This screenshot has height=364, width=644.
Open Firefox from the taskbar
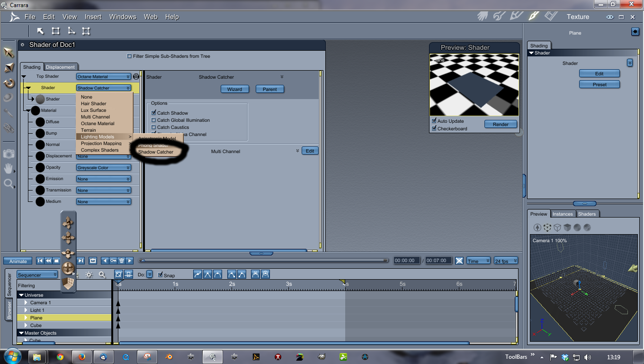(x=81, y=357)
